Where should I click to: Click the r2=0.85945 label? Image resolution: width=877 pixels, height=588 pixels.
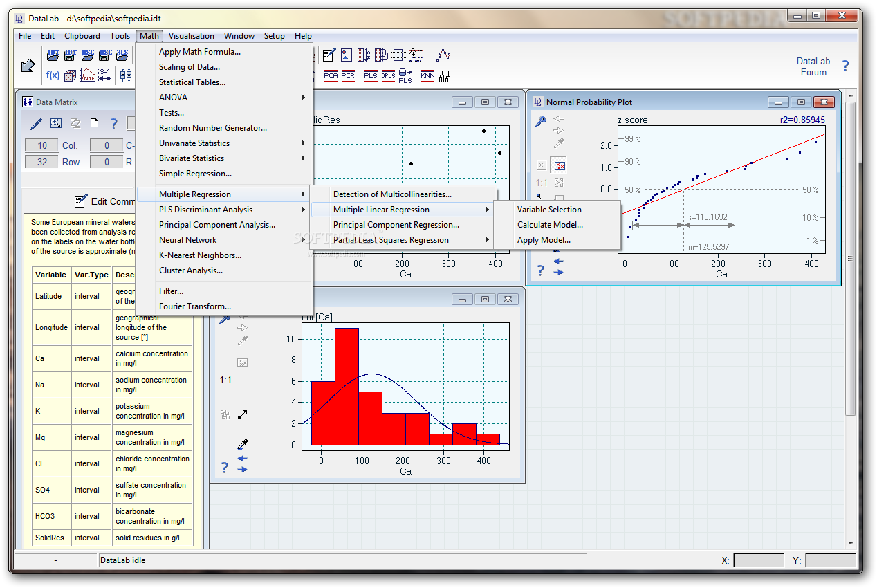802,120
